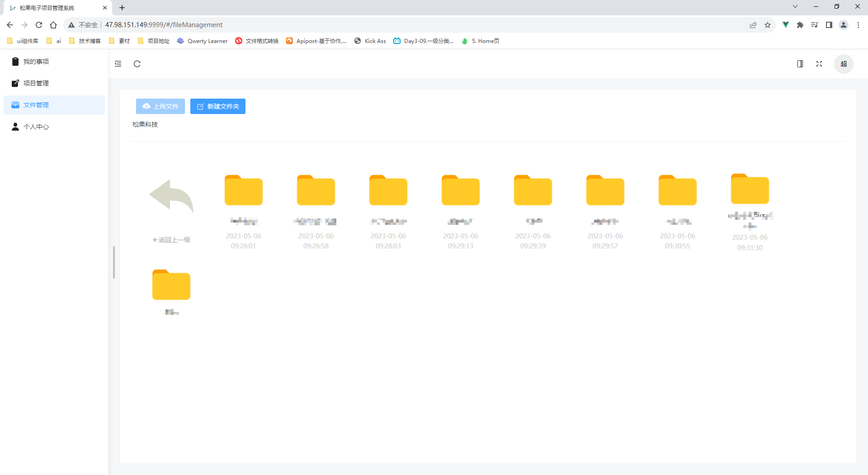The image size is (868, 475).
Task: Open browser extensions puzzle icon
Action: (800, 25)
